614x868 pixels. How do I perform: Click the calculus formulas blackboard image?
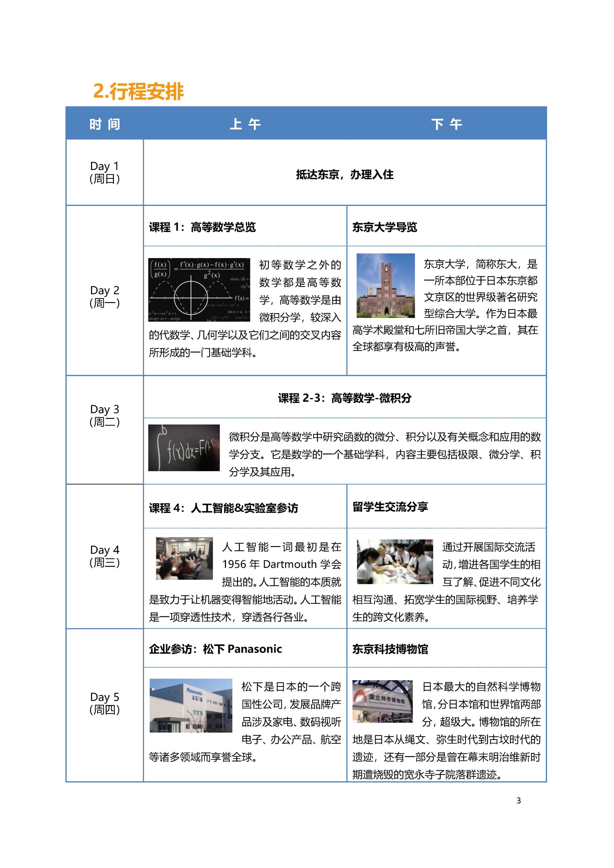click(x=199, y=289)
